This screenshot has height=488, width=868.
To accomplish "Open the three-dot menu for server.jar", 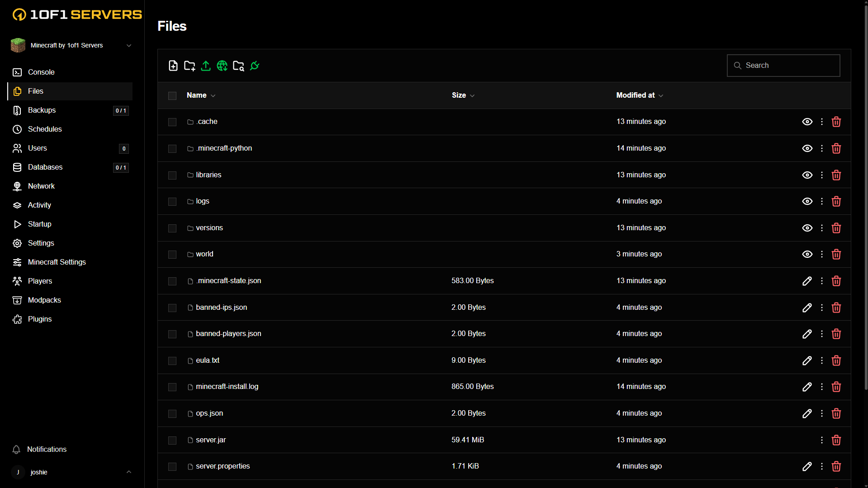I will click(822, 440).
